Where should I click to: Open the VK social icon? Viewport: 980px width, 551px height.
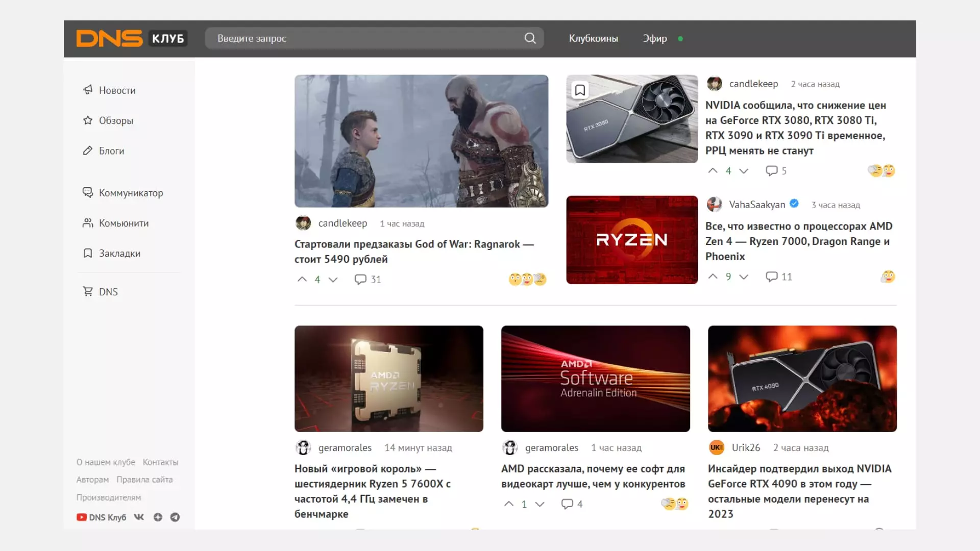click(139, 517)
